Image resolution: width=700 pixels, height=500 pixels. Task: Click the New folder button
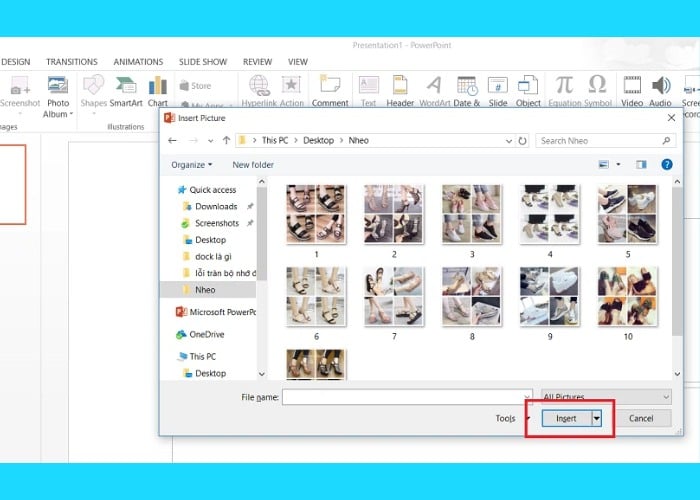click(253, 164)
